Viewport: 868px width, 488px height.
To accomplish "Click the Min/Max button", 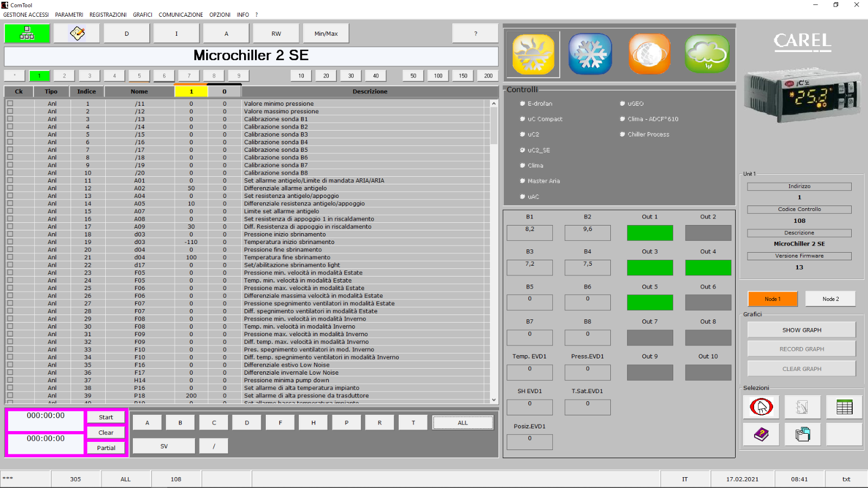I will [x=326, y=34].
